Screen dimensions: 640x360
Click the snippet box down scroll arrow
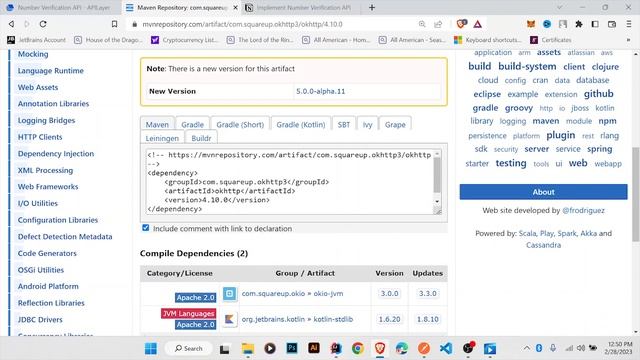tap(437, 201)
